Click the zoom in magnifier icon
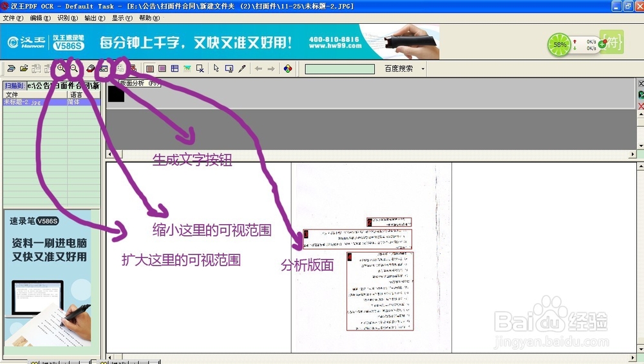 click(61, 68)
